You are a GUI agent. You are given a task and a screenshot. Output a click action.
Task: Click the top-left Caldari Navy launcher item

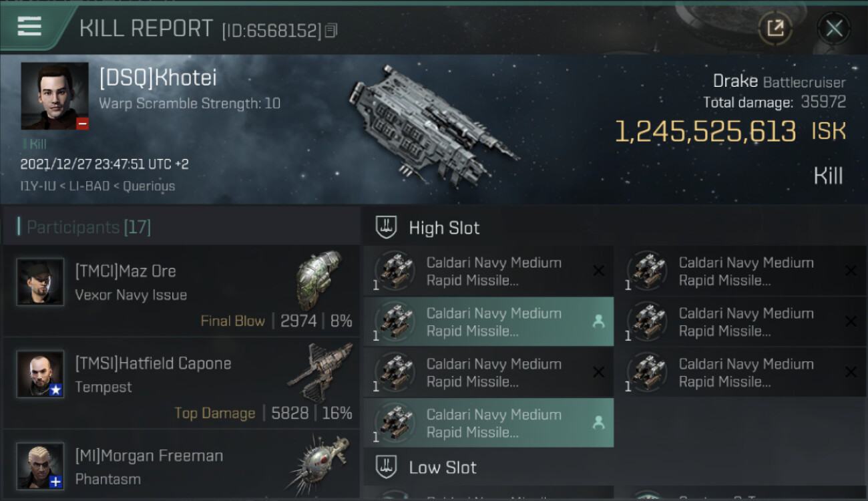(488, 271)
